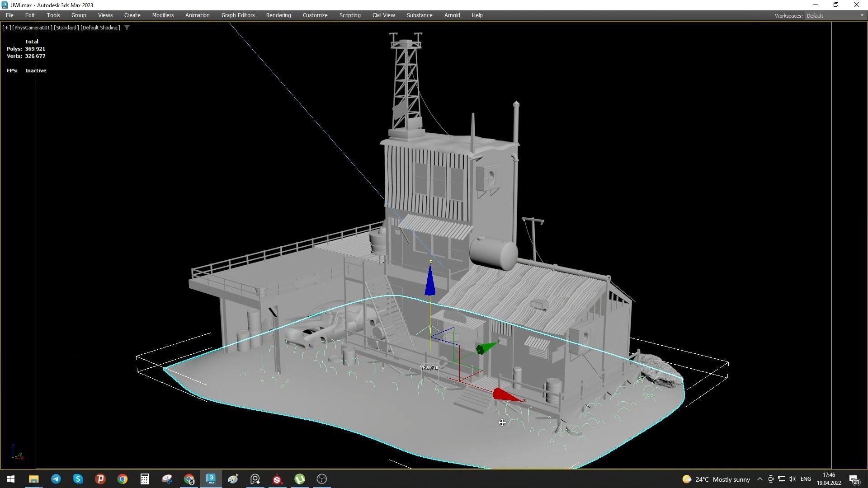Open the Windows Start menu
Image resolution: width=868 pixels, height=488 pixels.
point(11,479)
